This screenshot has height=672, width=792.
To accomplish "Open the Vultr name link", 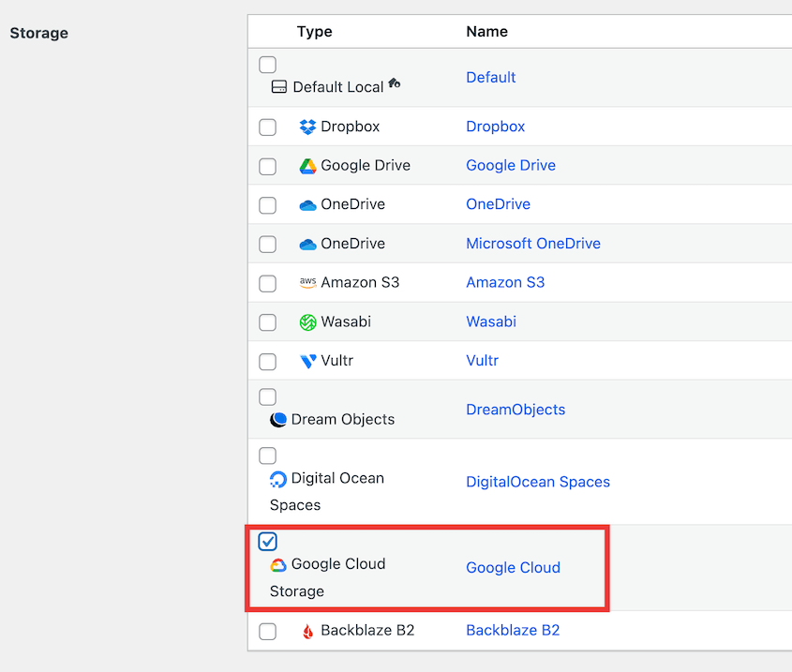I will pos(483,361).
